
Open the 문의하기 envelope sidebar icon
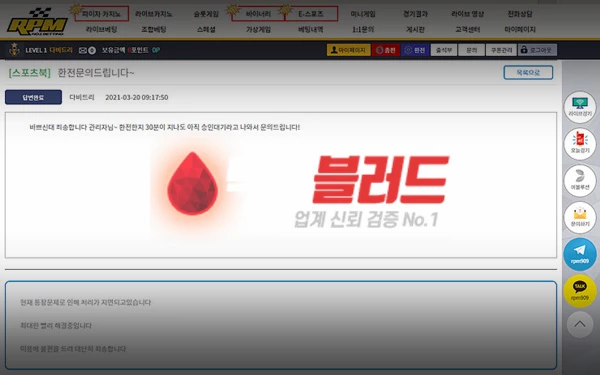click(x=580, y=217)
